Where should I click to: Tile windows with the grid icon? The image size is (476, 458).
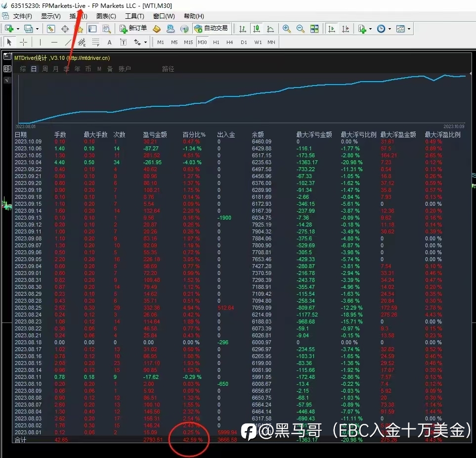(x=314, y=29)
